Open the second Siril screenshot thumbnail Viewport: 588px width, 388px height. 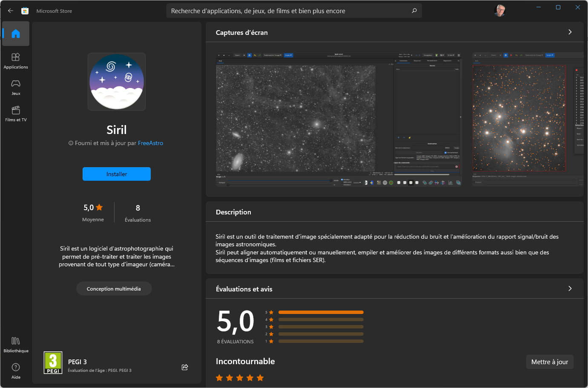pyautogui.click(x=528, y=119)
